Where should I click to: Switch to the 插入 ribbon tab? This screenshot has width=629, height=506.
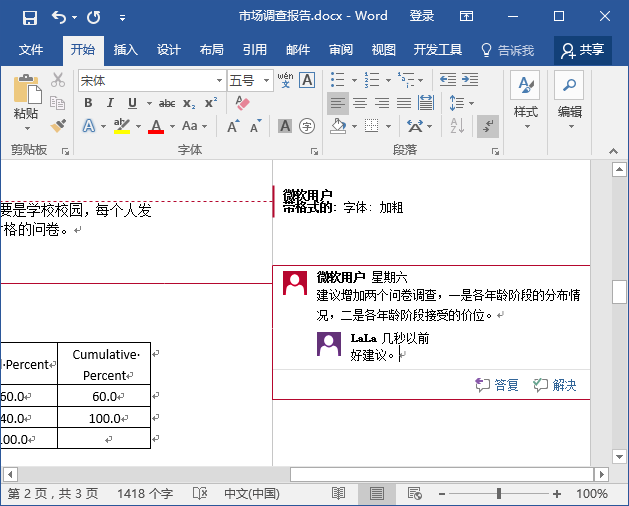pos(126,50)
